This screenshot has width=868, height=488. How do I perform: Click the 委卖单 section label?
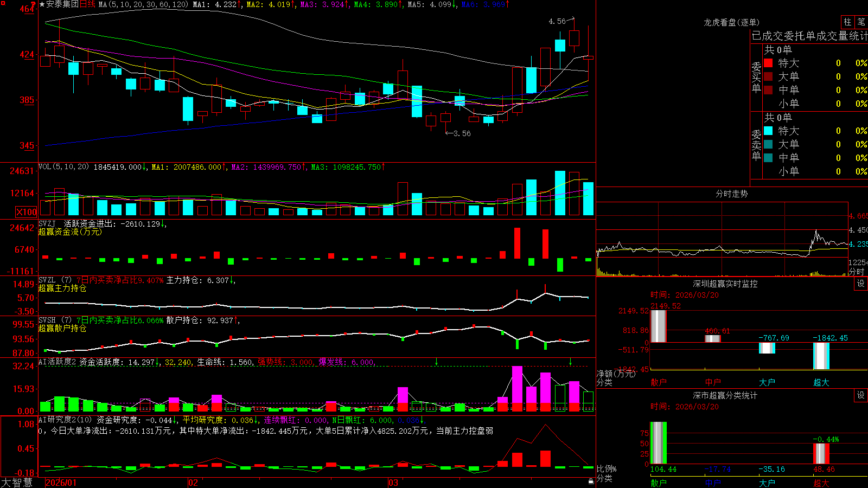tap(756, 145)
